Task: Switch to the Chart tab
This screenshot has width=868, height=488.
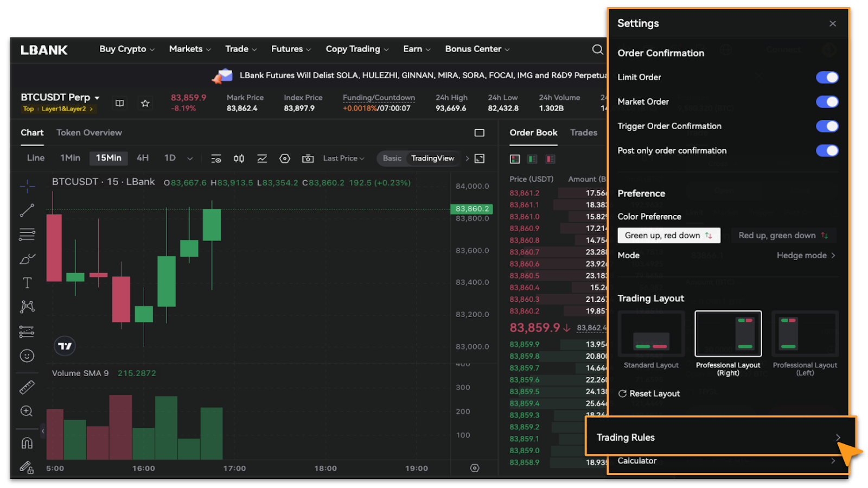Action: 32,133
